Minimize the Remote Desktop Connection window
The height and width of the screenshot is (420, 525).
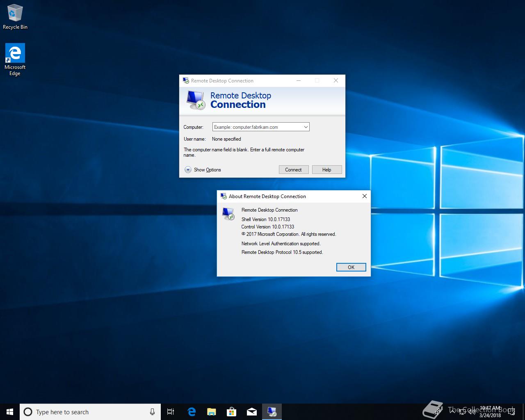pyautogui.click(x=299, y=80)
